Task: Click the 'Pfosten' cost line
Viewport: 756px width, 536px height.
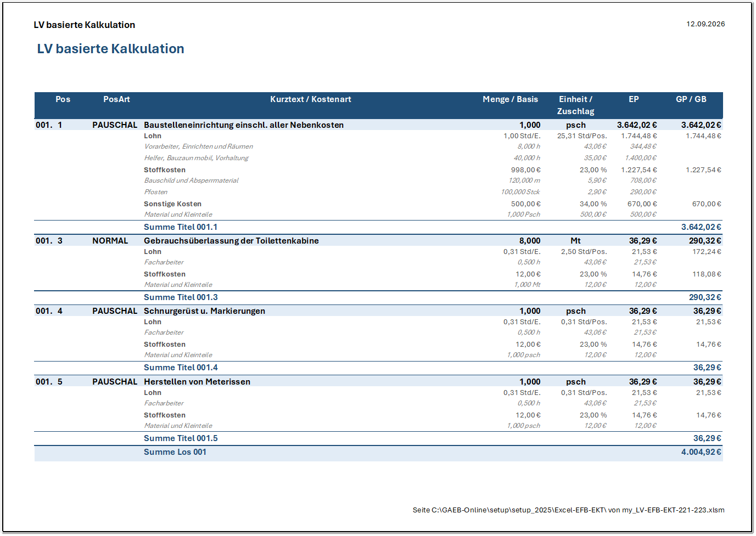Action: (156, 192)
